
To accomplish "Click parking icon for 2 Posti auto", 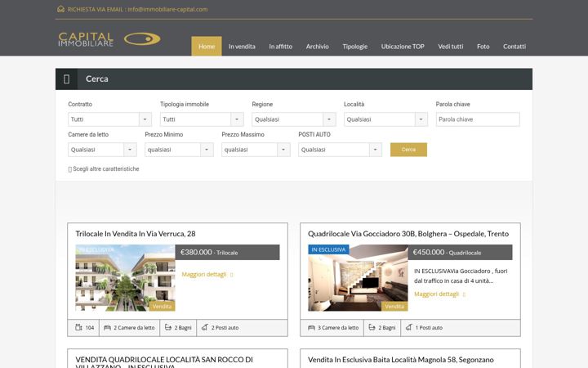I will point(205,327).
